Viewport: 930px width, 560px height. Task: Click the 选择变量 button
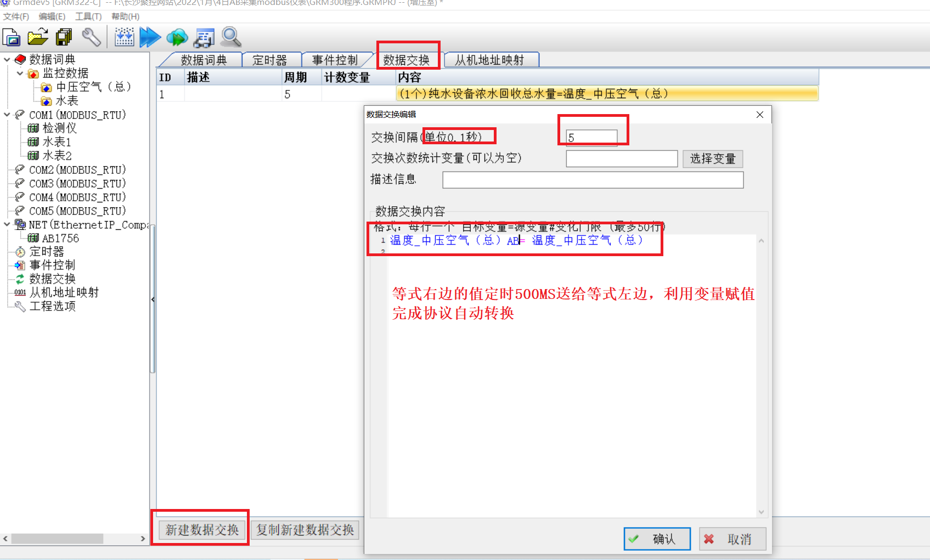tap(713, 159)
